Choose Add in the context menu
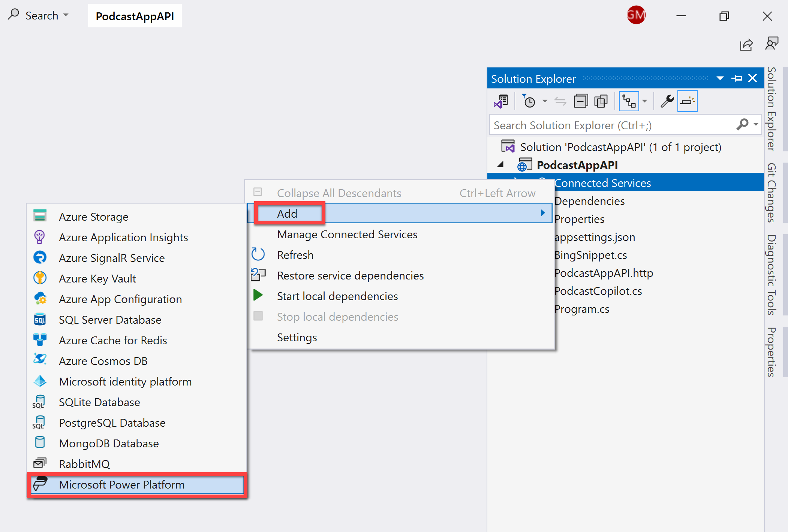The width and height of the screenshot is (788, 532). 400,213
